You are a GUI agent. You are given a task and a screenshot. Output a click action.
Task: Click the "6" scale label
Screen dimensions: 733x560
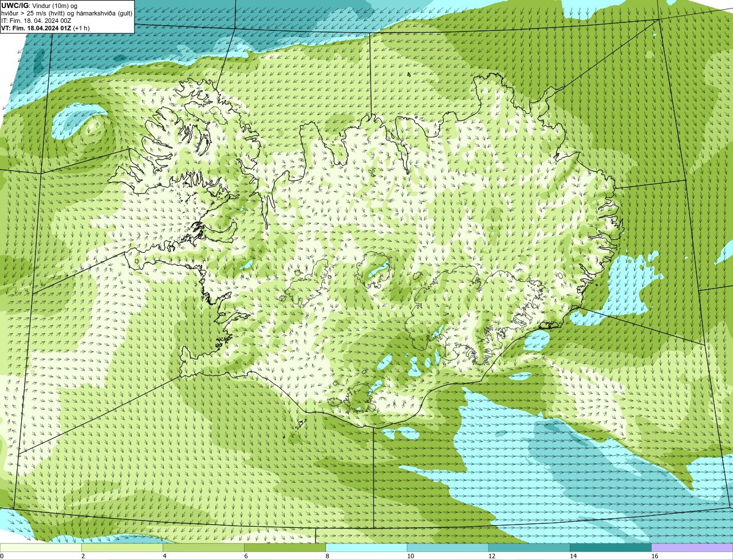coord(246,556)
